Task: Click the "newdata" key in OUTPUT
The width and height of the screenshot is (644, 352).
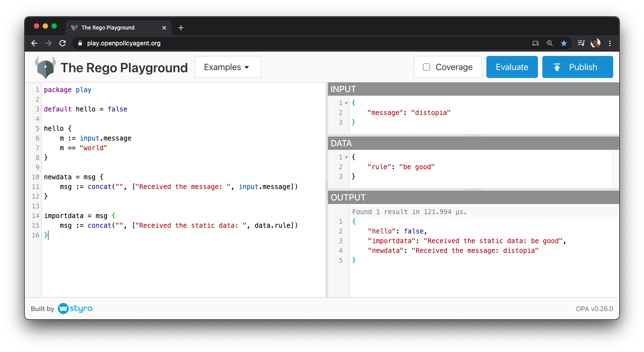Action: coord(385,251)
